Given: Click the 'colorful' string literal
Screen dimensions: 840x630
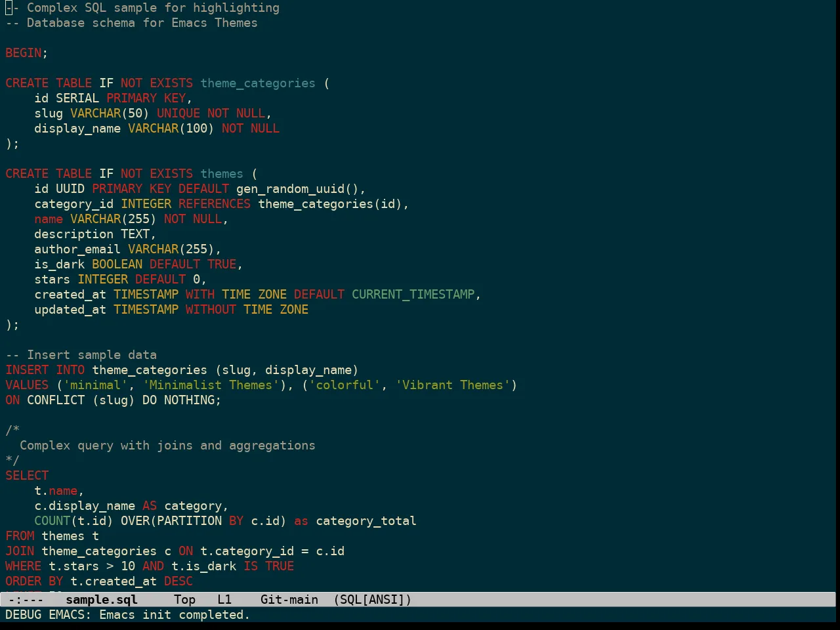Looking at the screenshot, I should tap(345, 385).
